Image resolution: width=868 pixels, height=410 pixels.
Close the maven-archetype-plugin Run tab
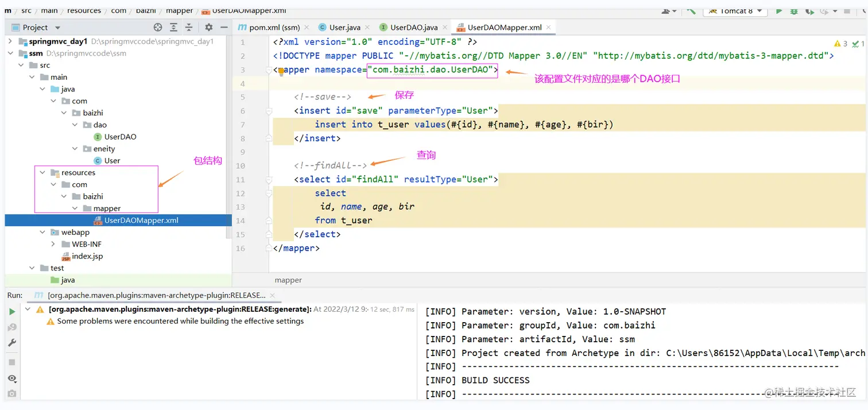point(273,295)
